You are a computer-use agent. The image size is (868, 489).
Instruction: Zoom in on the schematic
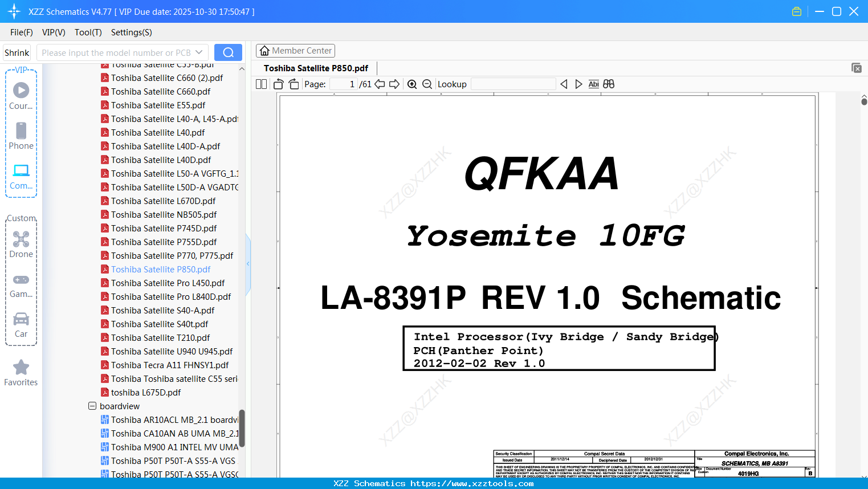coord(412,84)
